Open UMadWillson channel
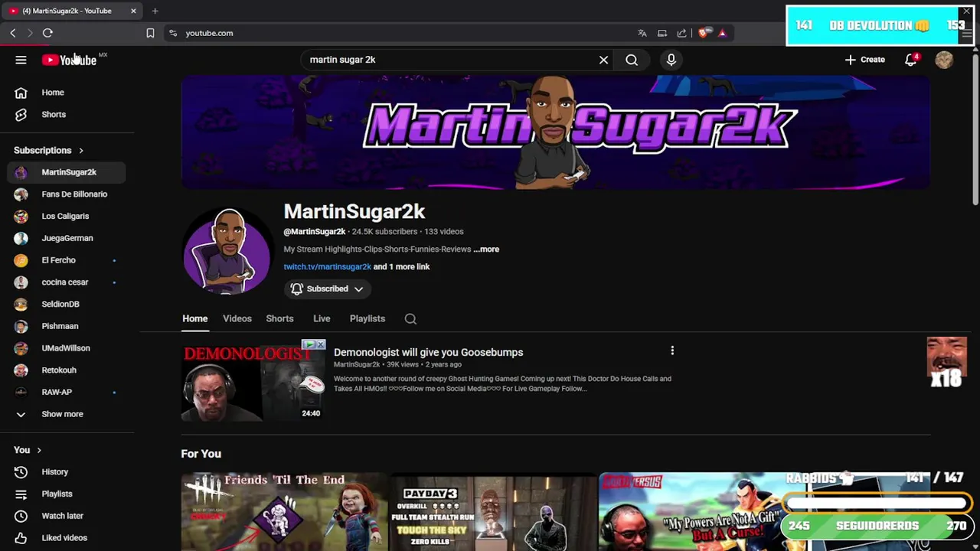Screen dimensions: 980x551 (x=67, y=348)
